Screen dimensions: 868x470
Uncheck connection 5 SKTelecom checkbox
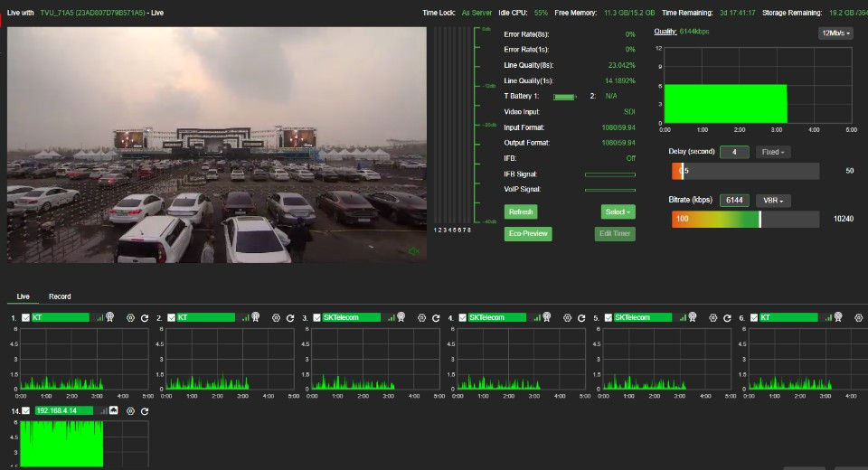point(608,318)
